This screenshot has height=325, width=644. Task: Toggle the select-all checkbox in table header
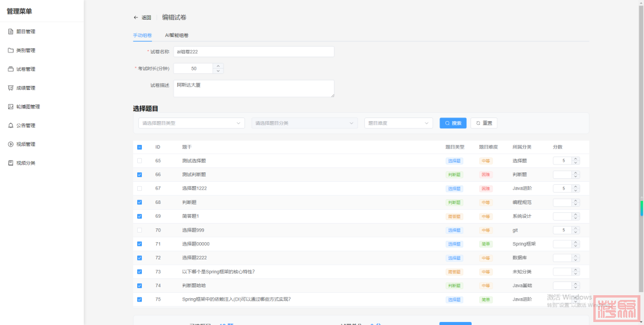point(140,147)
